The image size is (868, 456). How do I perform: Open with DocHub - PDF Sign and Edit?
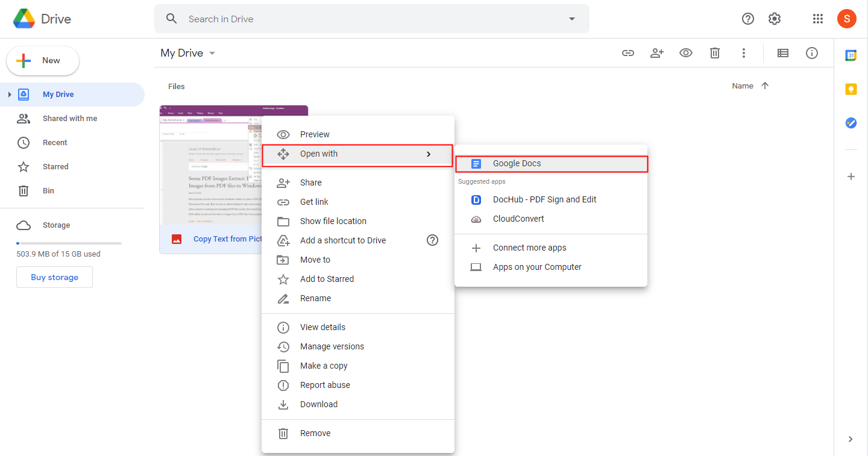tap(550, 199)
